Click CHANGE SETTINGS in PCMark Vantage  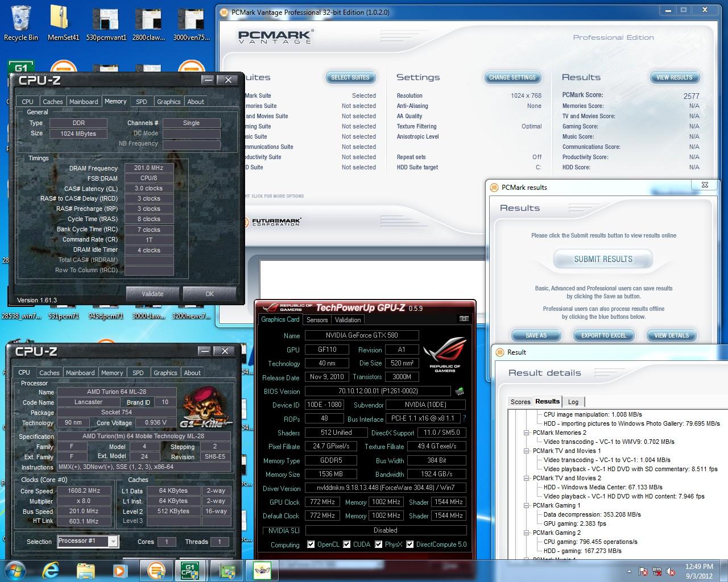pos(512,77)
